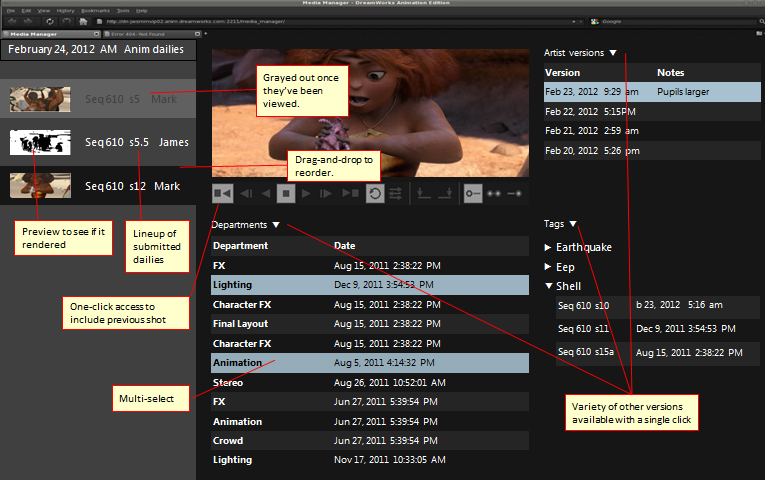Open Seq 610 s11 under Shell

(x=658, y=329)
